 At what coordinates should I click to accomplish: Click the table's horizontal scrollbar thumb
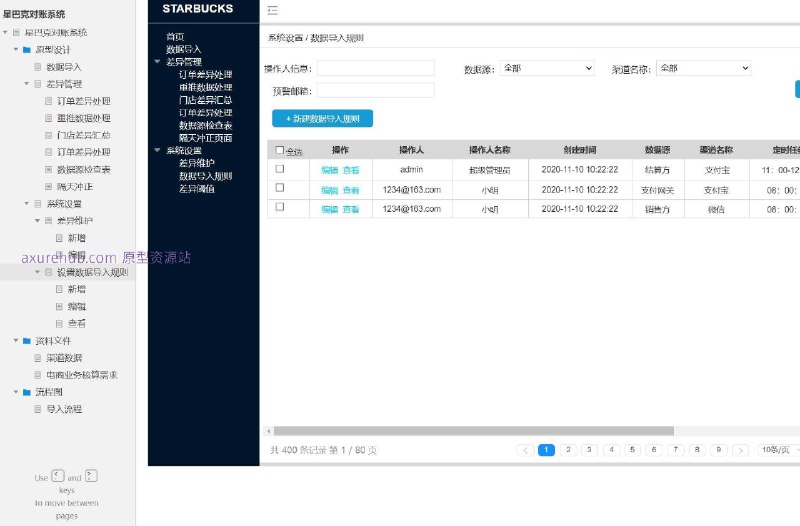(473, 431)
